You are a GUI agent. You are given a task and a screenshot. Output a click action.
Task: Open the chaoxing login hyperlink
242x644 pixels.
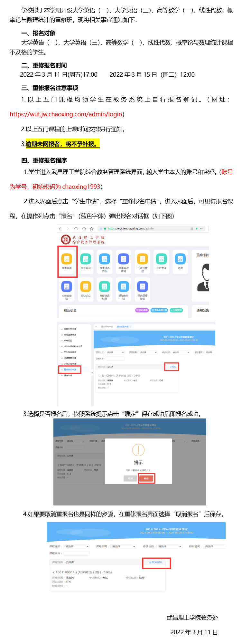[66, 114]
